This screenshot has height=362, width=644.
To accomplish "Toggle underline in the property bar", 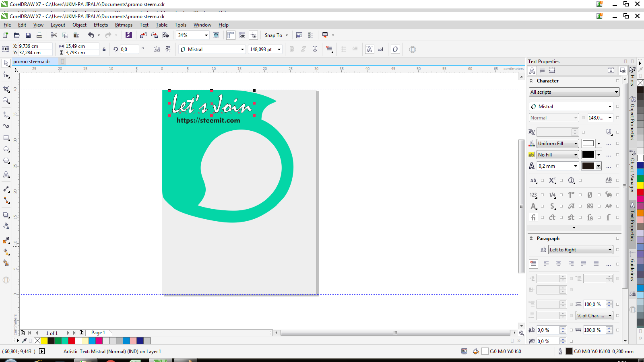I will [315, 49].
